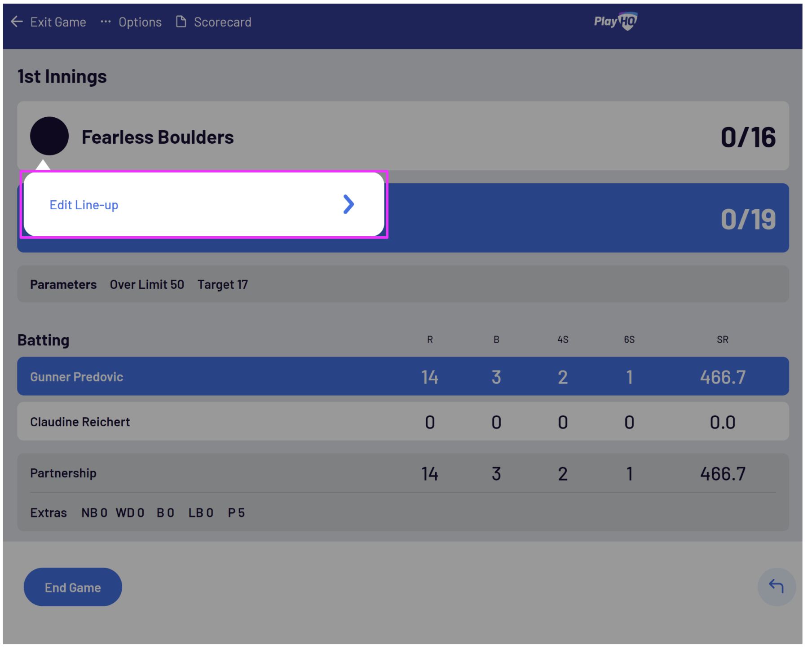The image size is (812, 649).
Task: Click the three-dots Options icon
Action: click(x=106, y=22)
